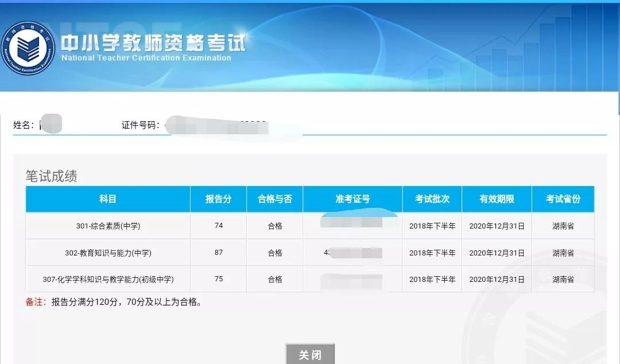Click the 有效期限 column header
Image resolution: width=620 pixels, height=364 pixels.
(497, 199)
